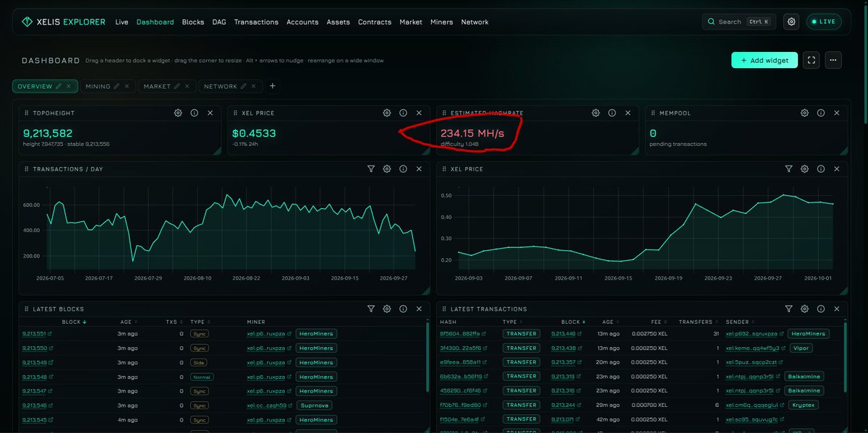The width and height of the screenshot is (868, 433).
Task: Open block 9,213,551 external link icon
Action: (50, 334)
